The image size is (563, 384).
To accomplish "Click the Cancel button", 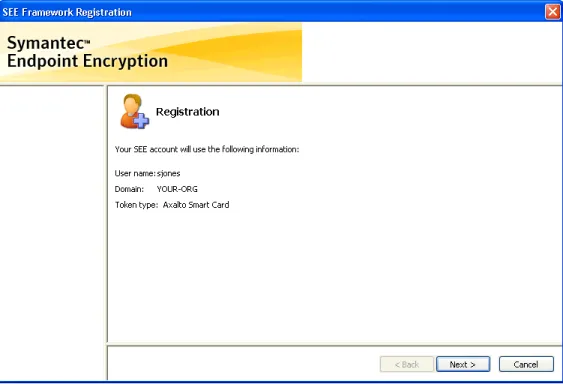I will coord(526,364).
